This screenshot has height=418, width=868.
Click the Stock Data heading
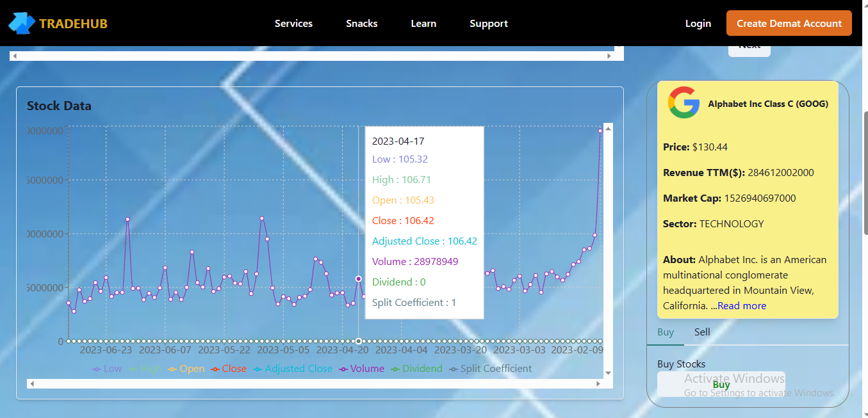point(59,106)
